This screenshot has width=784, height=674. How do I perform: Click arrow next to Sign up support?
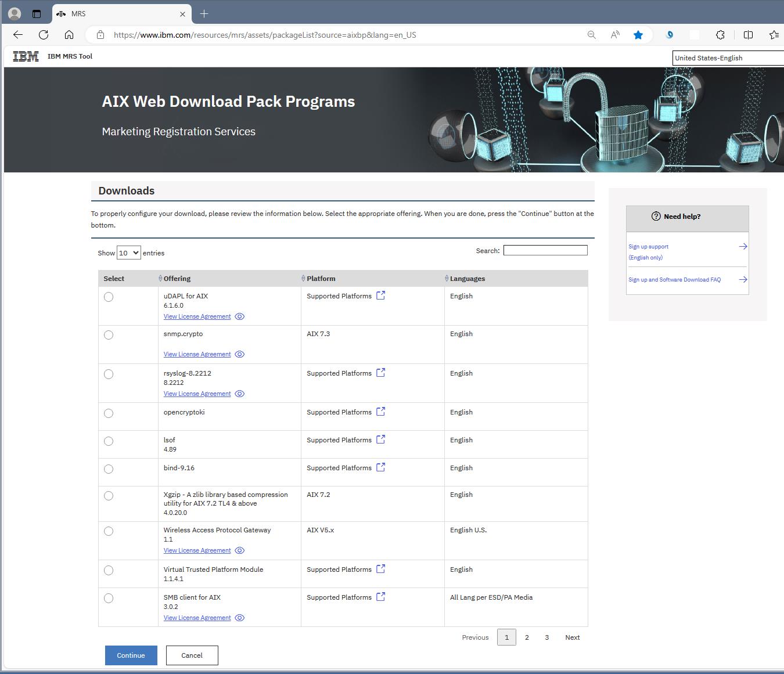[x=743, y=247]
